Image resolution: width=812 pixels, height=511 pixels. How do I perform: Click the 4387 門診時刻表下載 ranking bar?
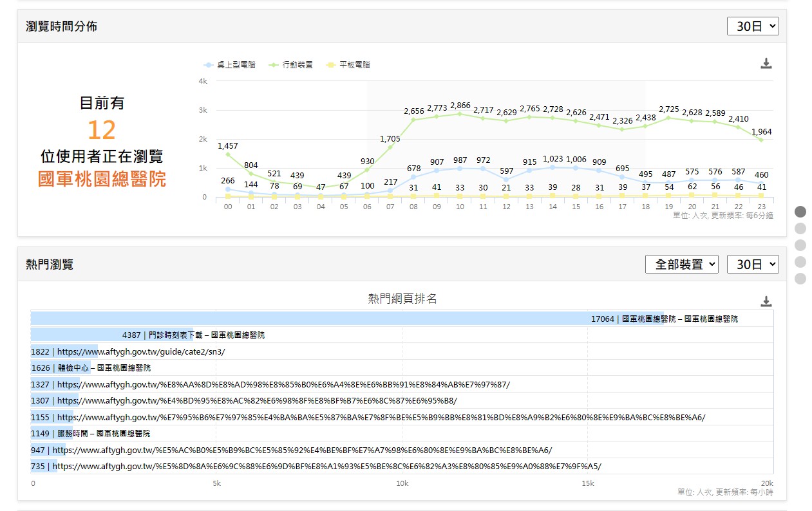pyautogui.click(x=112, y=335)
